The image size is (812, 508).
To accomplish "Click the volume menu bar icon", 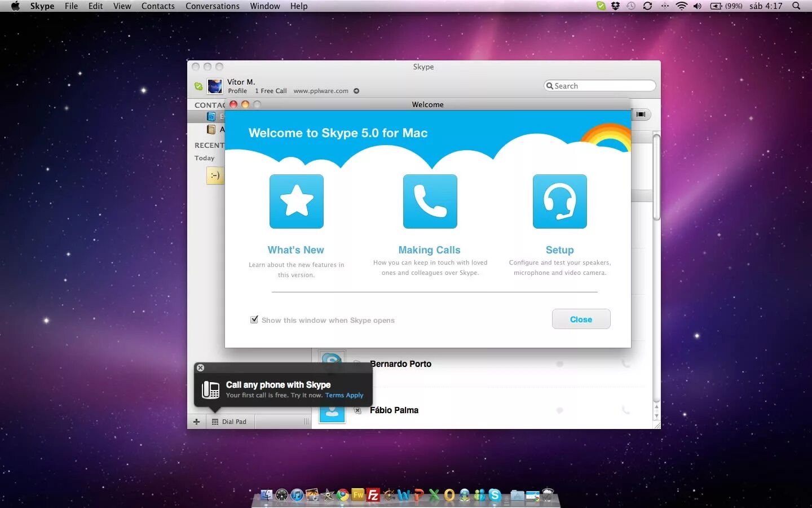I will tap(698, 6).
